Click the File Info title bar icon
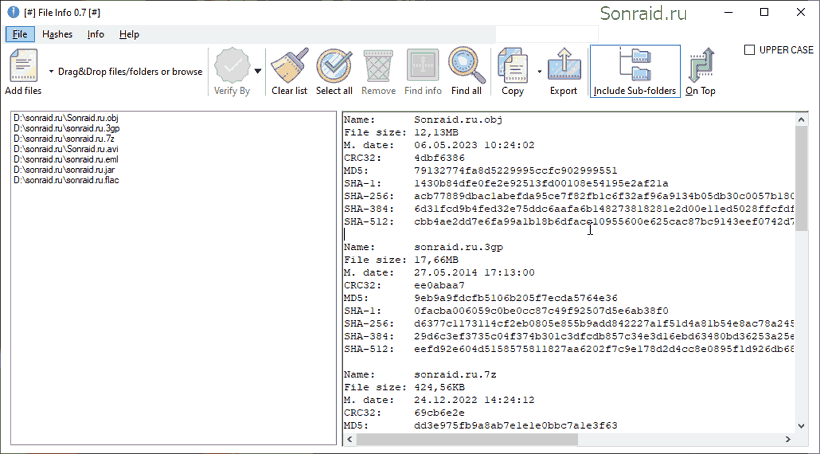This screenshot has width=820, height=454. coord(13,12)
